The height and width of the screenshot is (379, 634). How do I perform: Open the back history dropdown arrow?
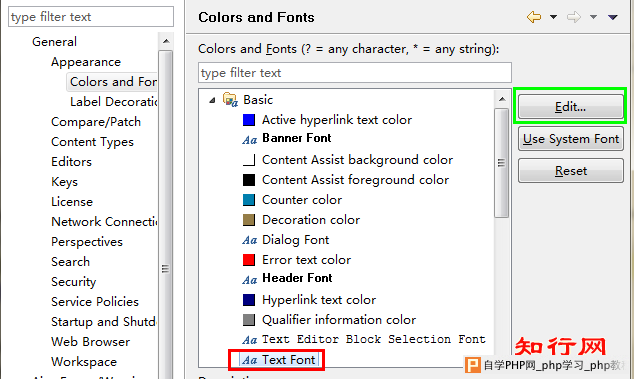tap(554, 17)
